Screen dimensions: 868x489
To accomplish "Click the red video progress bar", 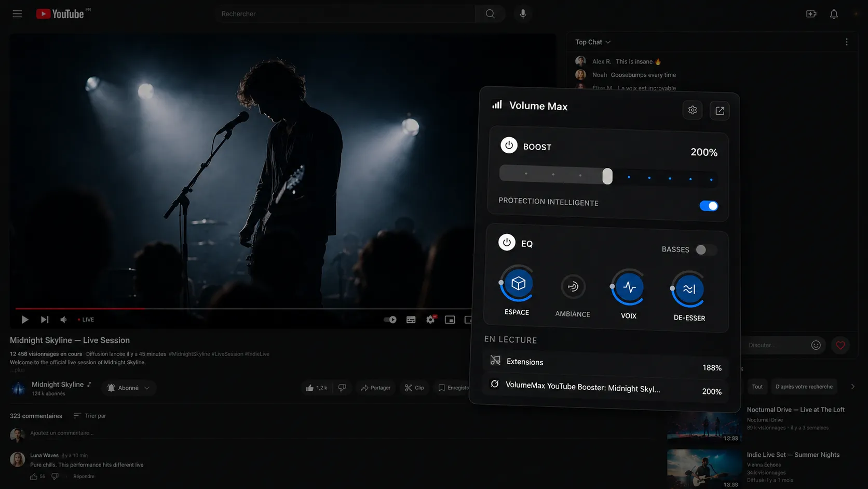I will pos(80,308).
